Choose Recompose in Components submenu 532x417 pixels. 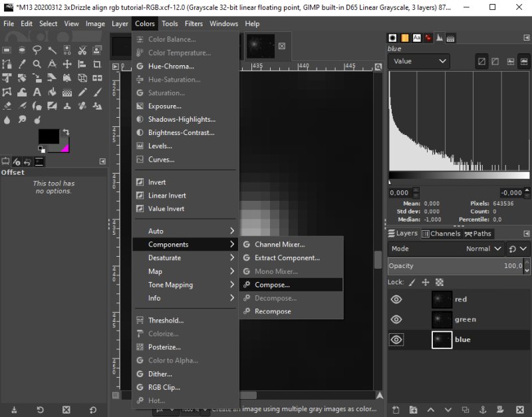[x=291, y=311]
